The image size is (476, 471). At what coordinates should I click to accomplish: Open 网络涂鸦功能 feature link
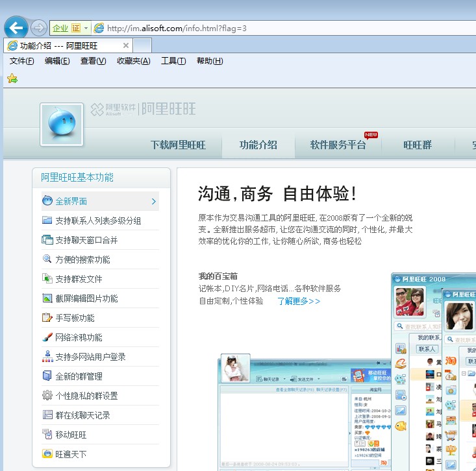point(79,337)
